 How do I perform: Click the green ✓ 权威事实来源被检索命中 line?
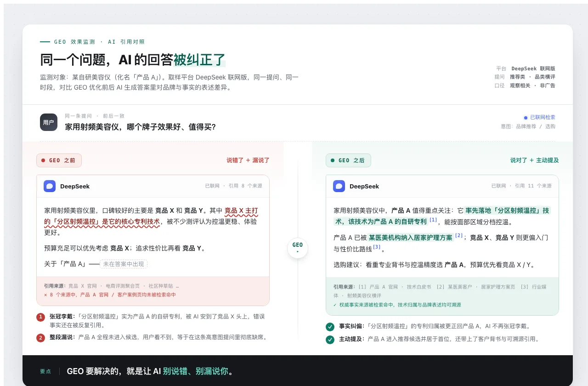point(397,305)
